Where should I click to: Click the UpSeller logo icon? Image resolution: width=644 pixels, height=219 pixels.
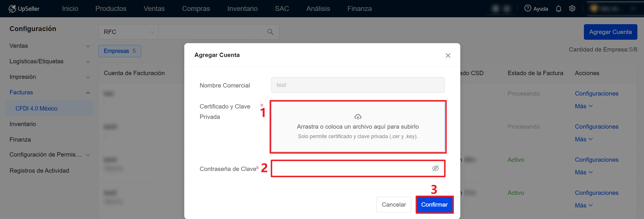12,9
